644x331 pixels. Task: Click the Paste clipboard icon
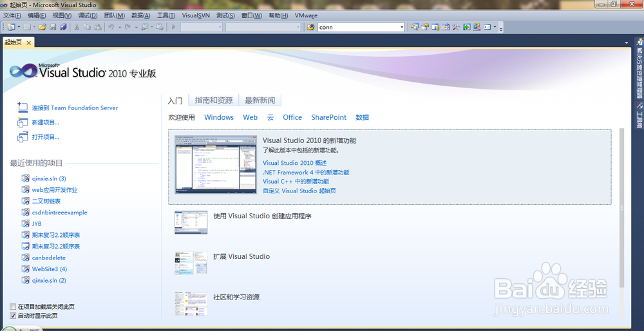98,27
